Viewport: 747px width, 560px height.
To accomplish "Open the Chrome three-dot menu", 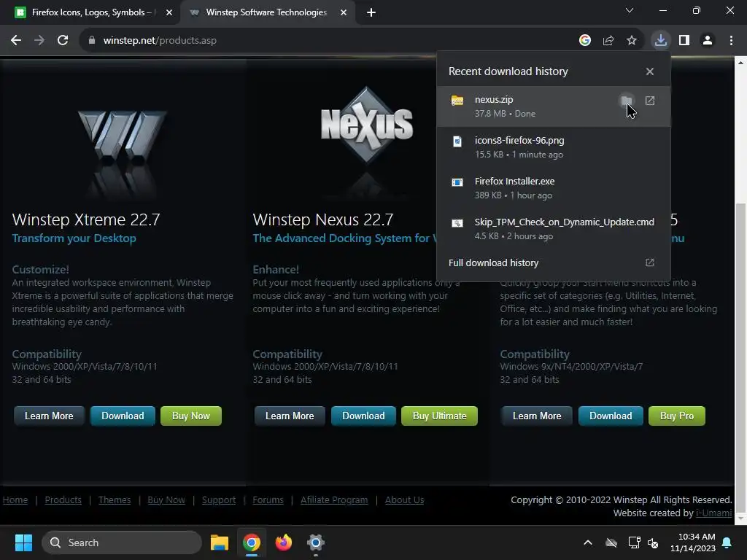I will point(731,41).
